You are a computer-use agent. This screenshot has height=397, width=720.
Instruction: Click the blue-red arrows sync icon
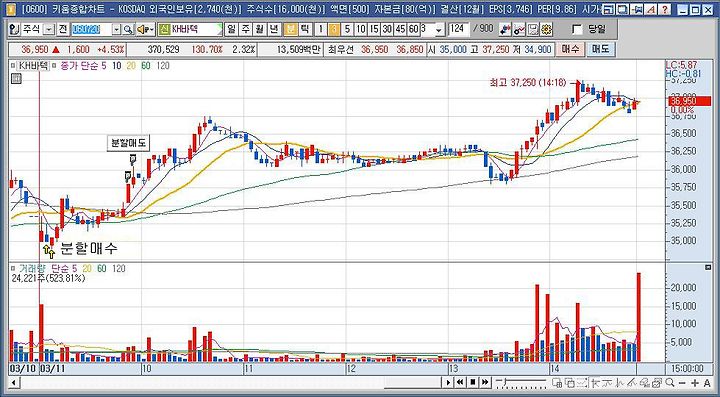(x=506, y=29)
